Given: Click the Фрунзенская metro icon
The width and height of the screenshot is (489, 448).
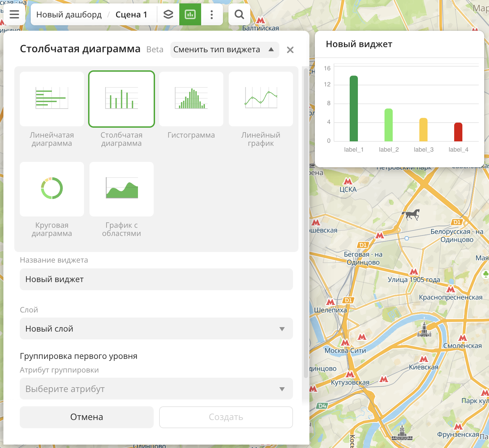Looking at the screenshot, I should [458, 427].
